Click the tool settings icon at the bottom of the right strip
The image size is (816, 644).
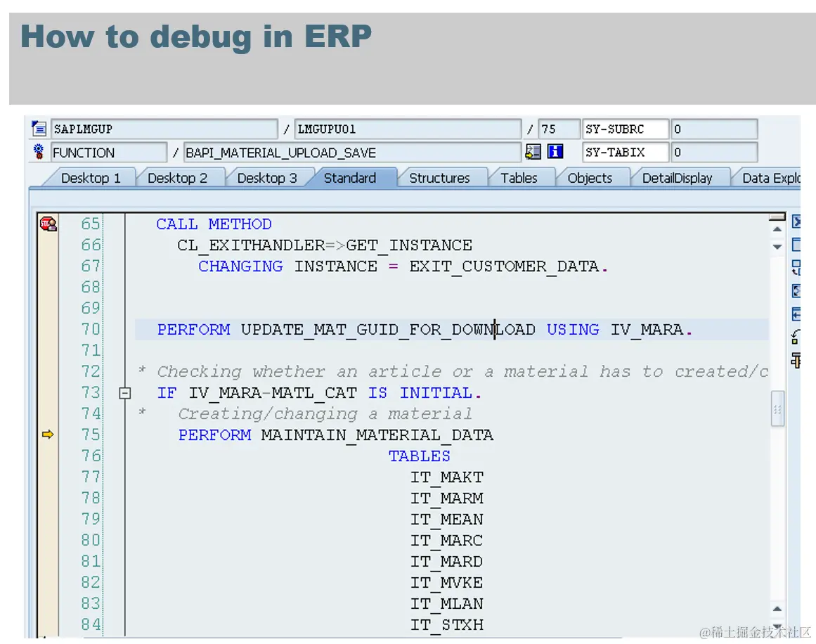(796, 360)
